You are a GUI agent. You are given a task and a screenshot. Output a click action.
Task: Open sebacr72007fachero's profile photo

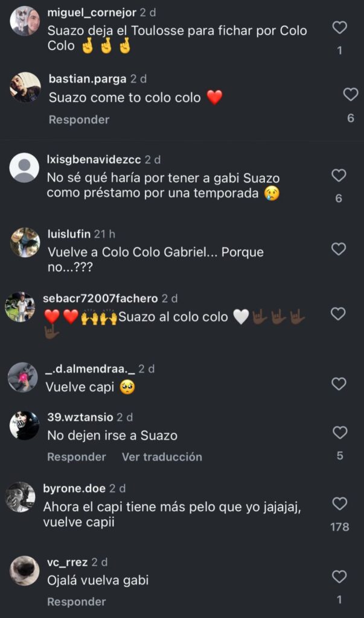click(x=20, y=307)
